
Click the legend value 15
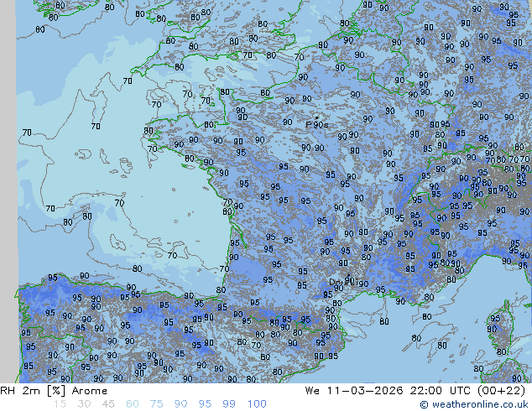[x=60, y=404]
